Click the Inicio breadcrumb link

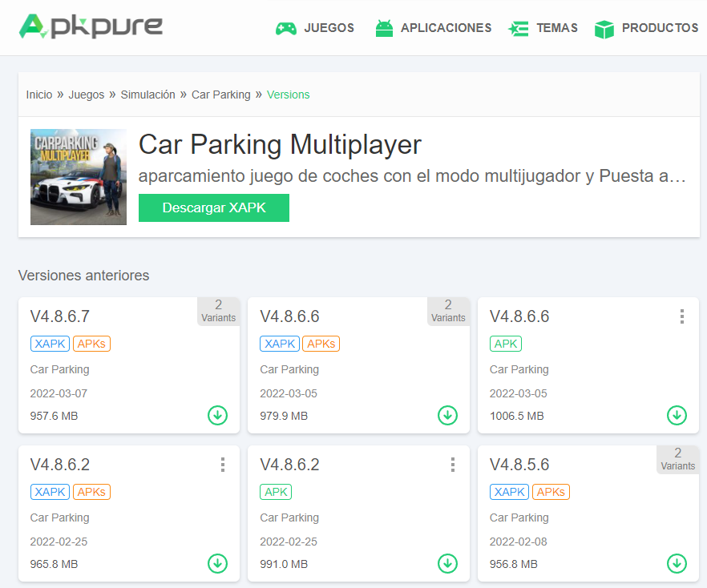coord(39,95)
